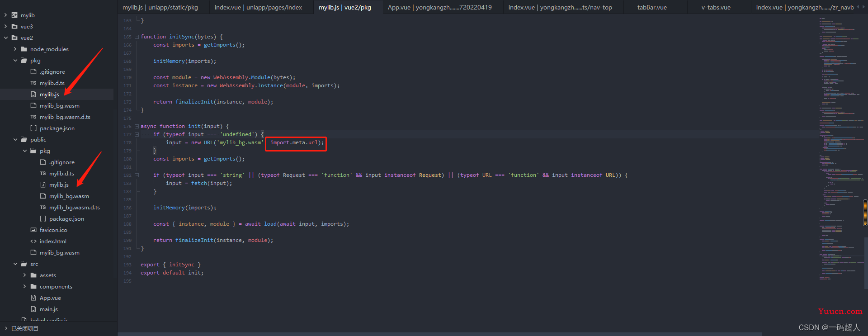Image resolution: width=868 pixels, height=336 pixels.
Task: Click the 'import.meta.url' code text
Action: tap(294, 142)
